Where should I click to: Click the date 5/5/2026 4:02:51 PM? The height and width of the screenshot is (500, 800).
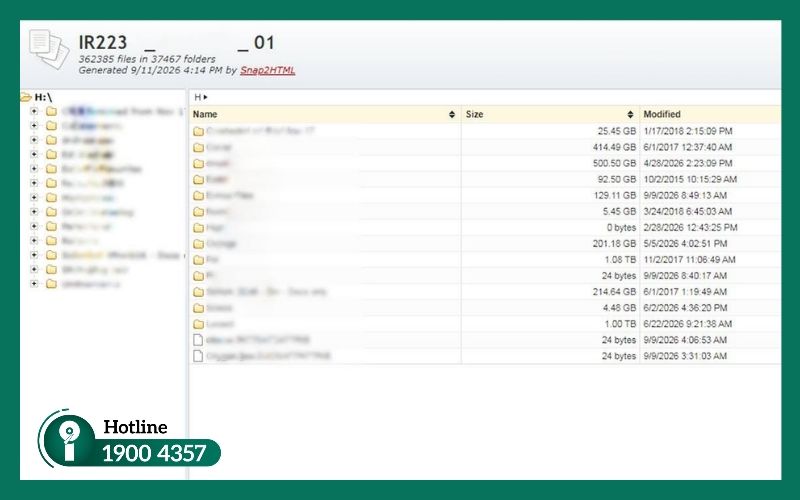pos(685,243)
